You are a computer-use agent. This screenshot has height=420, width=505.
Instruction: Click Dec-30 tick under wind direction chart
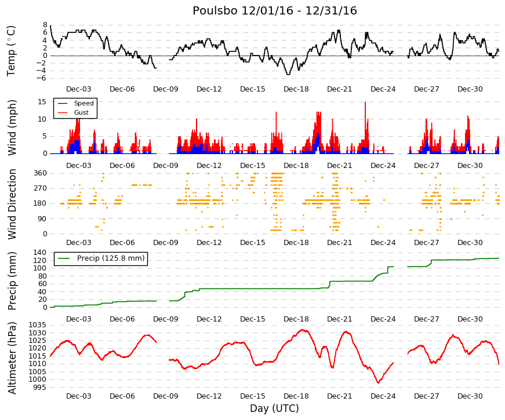pyautogui.click(x=470, y=243)
